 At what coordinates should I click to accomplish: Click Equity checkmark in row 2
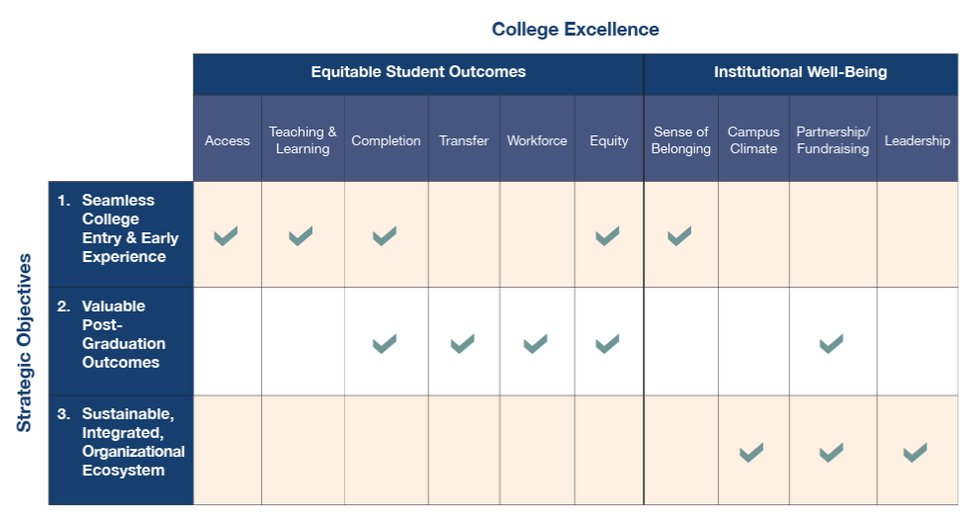(607, 344)
